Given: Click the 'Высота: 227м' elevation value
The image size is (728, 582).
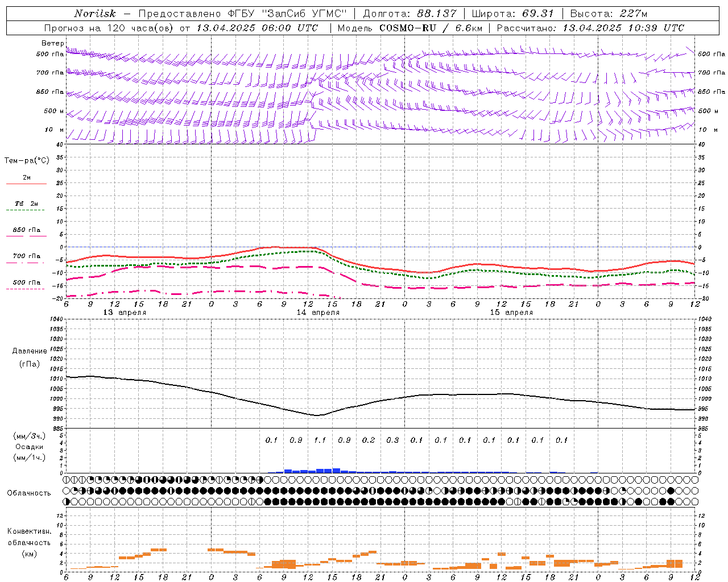Looking at the screenshot, I should tap(609, 14).
